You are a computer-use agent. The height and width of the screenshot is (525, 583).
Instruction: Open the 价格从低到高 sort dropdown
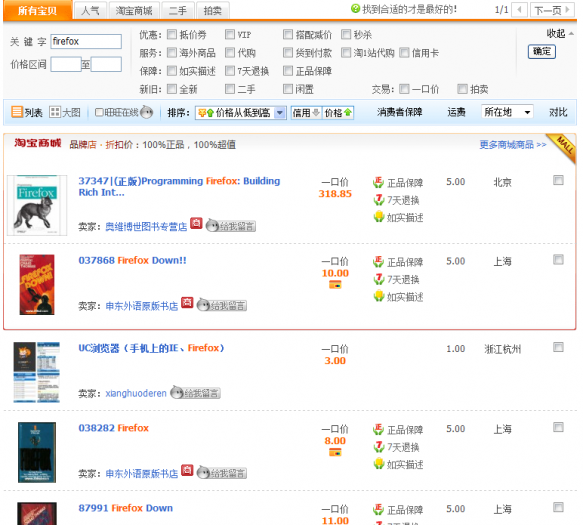241,112
